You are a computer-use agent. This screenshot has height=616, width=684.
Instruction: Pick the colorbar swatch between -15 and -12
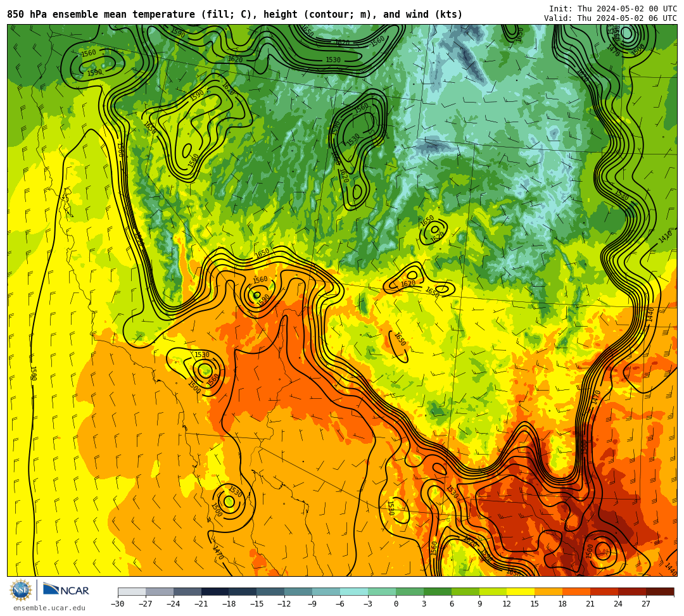[x=271, y=591]
